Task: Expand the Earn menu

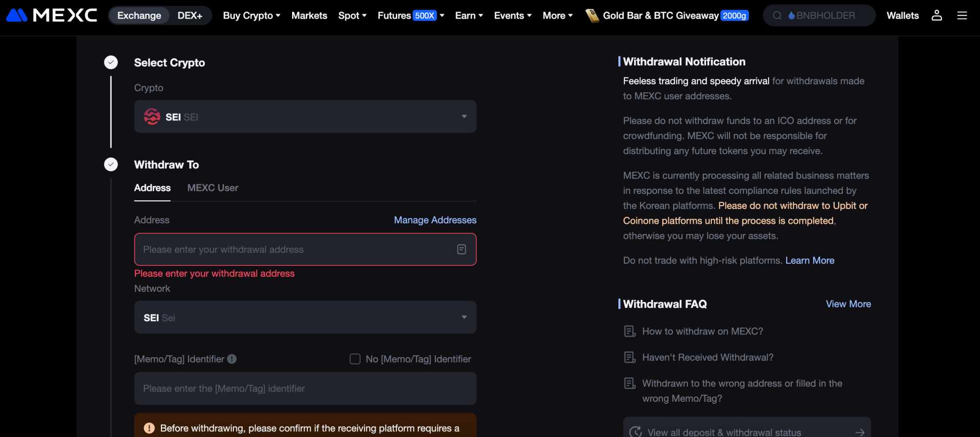Action: 469,16
